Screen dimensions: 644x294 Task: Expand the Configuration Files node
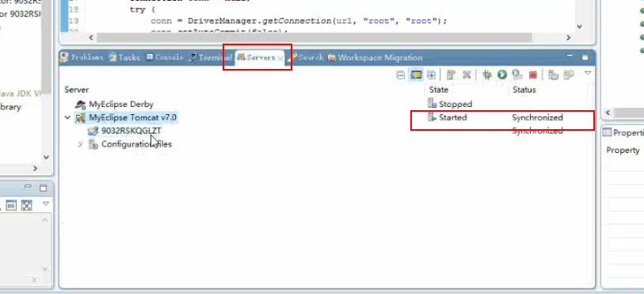pos(80,144)
